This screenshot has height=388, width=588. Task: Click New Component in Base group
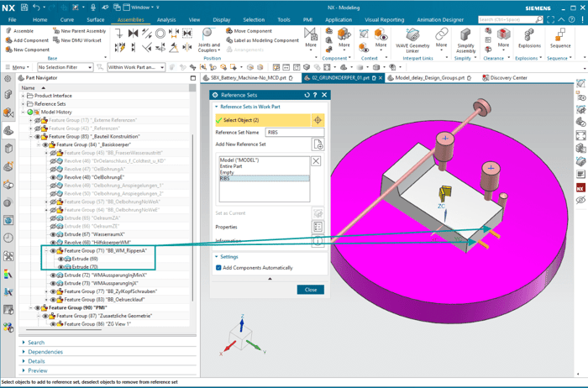[28, 50]
